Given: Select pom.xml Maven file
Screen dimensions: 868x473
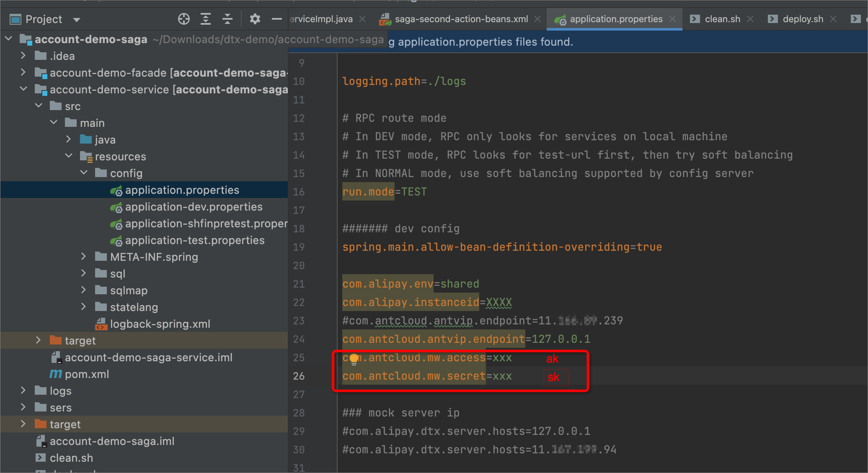Looking at the screenshot, I should tap(144, 374).
